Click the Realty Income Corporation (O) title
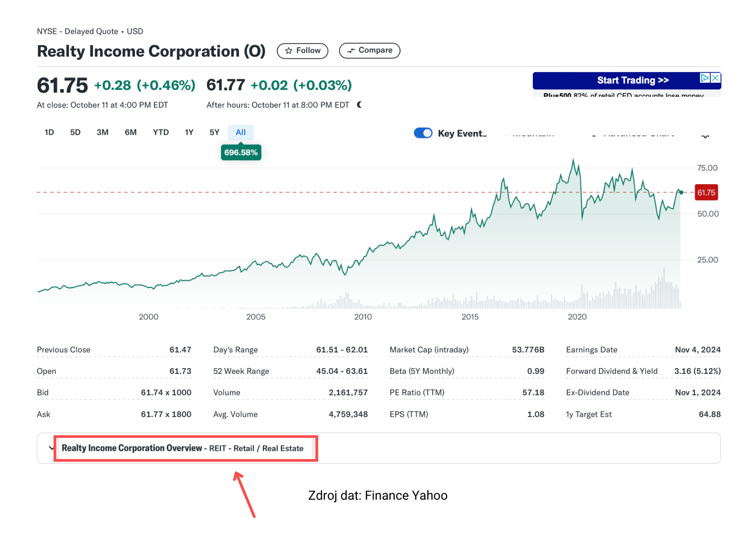Viewport: 756px width, 536px height. 151,51
